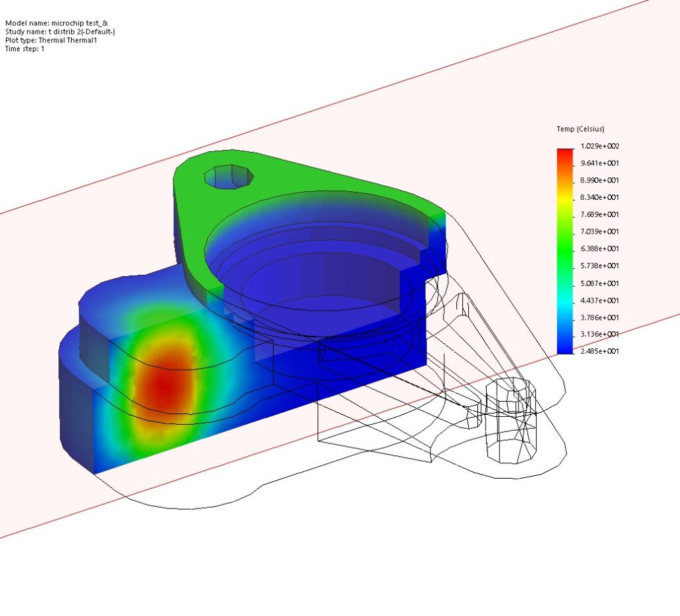Image resolution: width=680 pixels, height=616 pixels.
Task: Click the 8.340e+001 legend label
Action: (x=600, y=197)
